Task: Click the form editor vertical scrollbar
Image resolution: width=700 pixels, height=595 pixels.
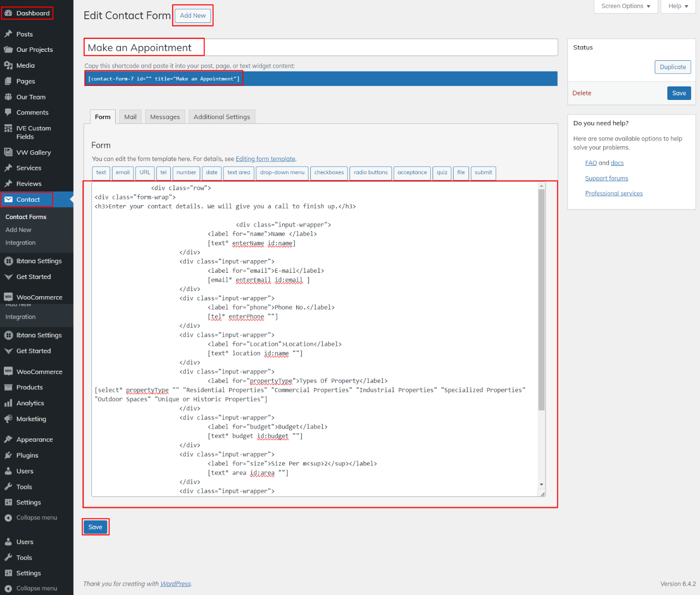Action: tap(541, 299)
